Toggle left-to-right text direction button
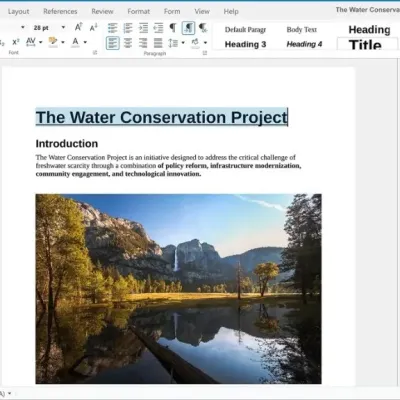The height and width of the screenshot is (400, 400). (188, 28)
